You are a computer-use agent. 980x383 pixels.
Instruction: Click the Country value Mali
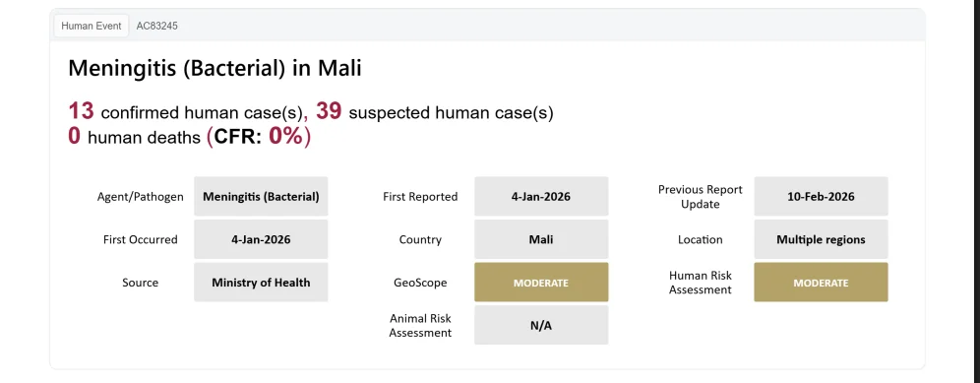540,239
